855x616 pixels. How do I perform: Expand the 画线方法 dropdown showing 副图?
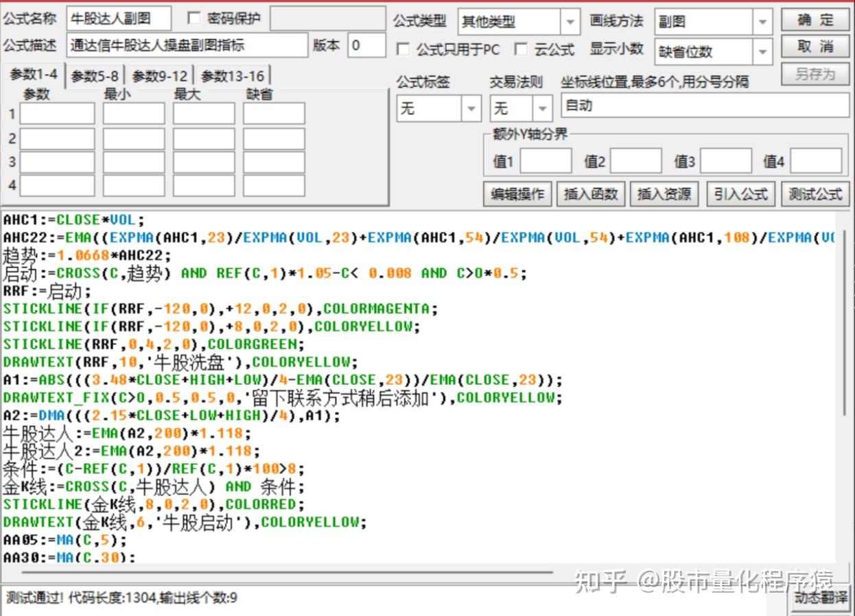[x=762, y=22]
